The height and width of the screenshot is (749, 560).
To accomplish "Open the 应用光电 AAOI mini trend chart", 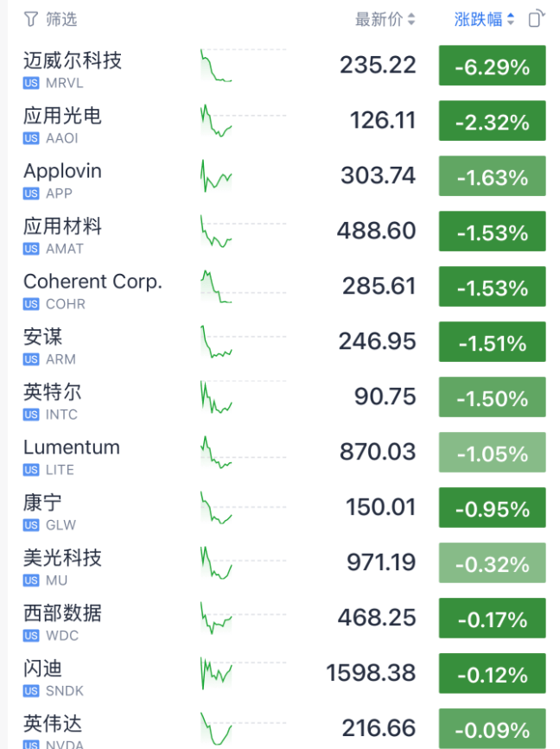I will pos(243,120).
